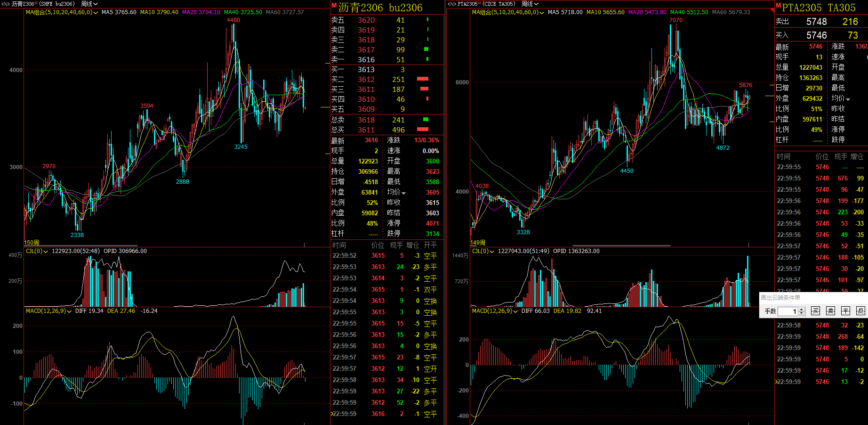Click the 买 buy icon in order box
Screen dimensions: 868x425
[816, 311]
